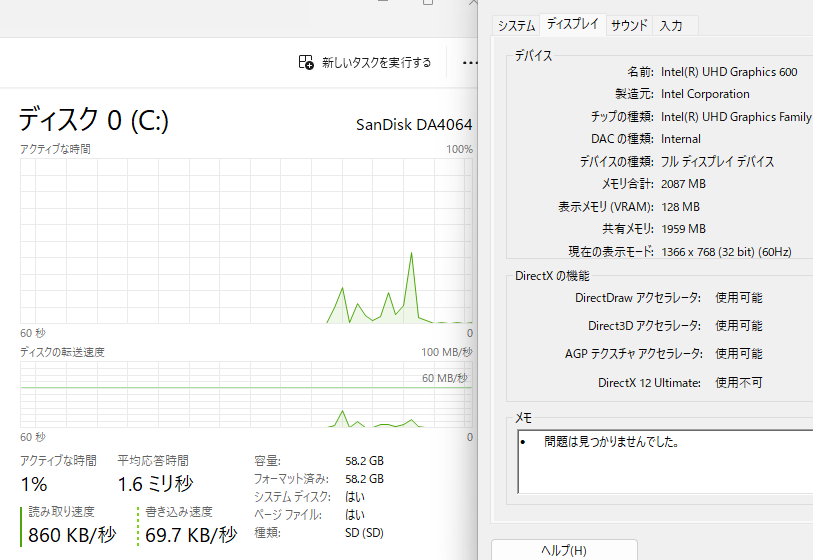
Task: Click the デバイス group label
Action: pos(534,55)
